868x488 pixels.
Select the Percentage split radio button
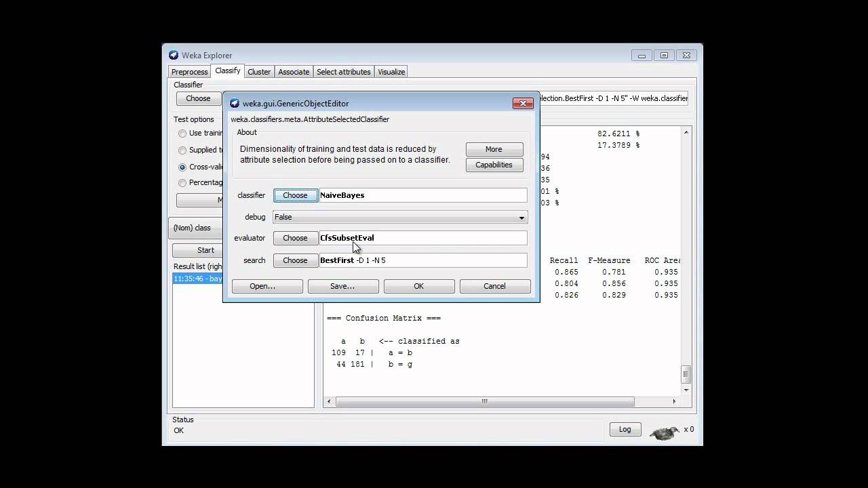(x=182, y=183)
